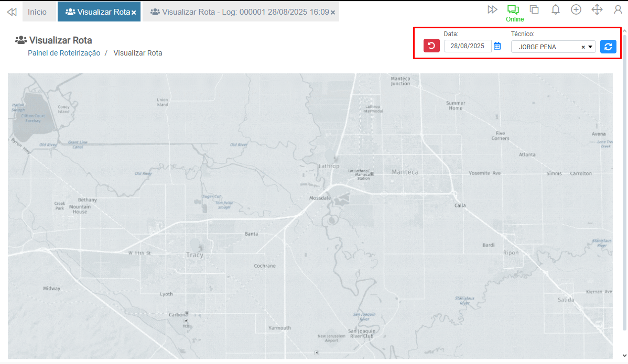Open the Online chat icon
Image resolution: width=628 pixels, height=364 pixels.
513,9
